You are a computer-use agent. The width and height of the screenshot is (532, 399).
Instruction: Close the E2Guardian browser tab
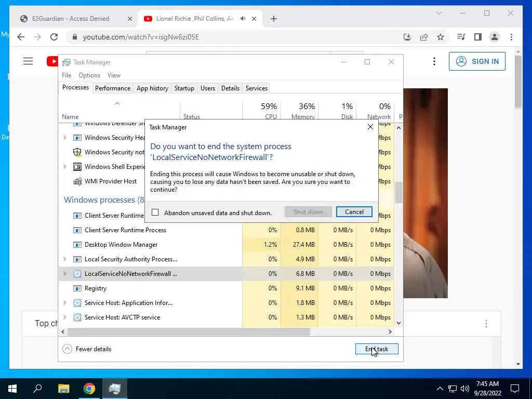point(129,19)
